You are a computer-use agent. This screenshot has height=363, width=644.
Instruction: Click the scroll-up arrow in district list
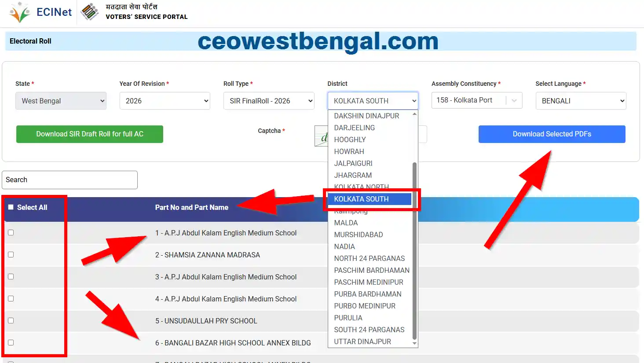414,114
